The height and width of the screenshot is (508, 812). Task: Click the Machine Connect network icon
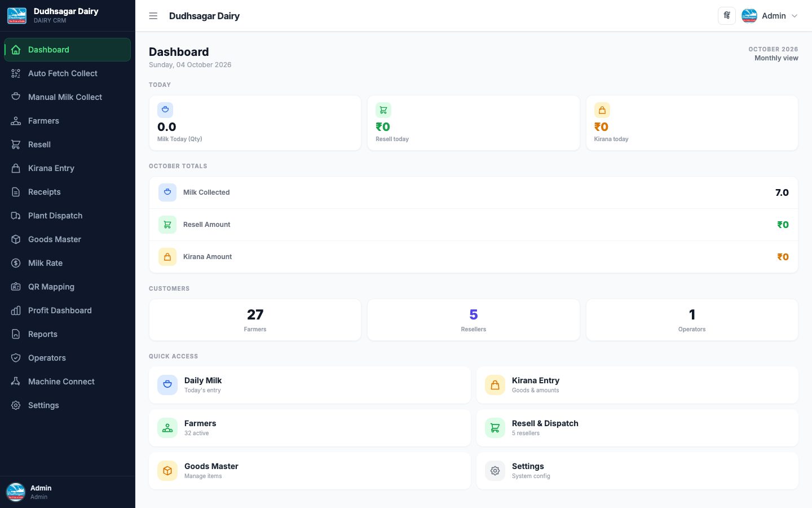point(16,382)
